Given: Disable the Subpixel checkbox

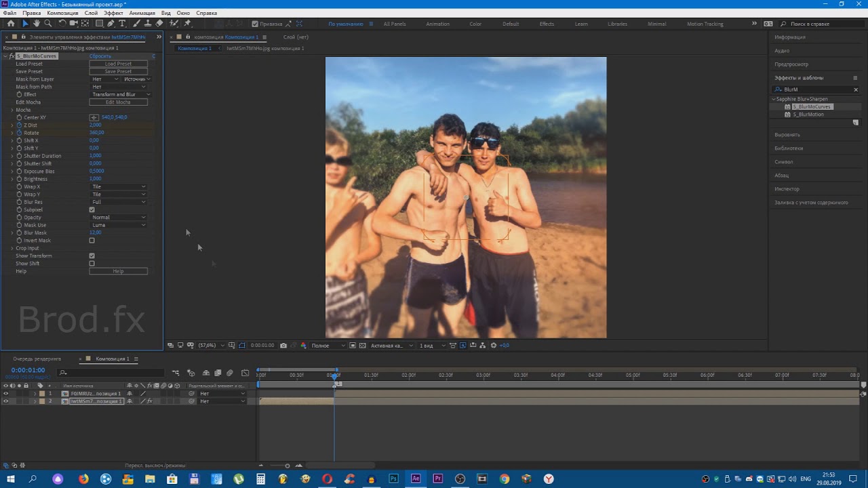Looking at the screenshot, I should click(x=92, y=209).
